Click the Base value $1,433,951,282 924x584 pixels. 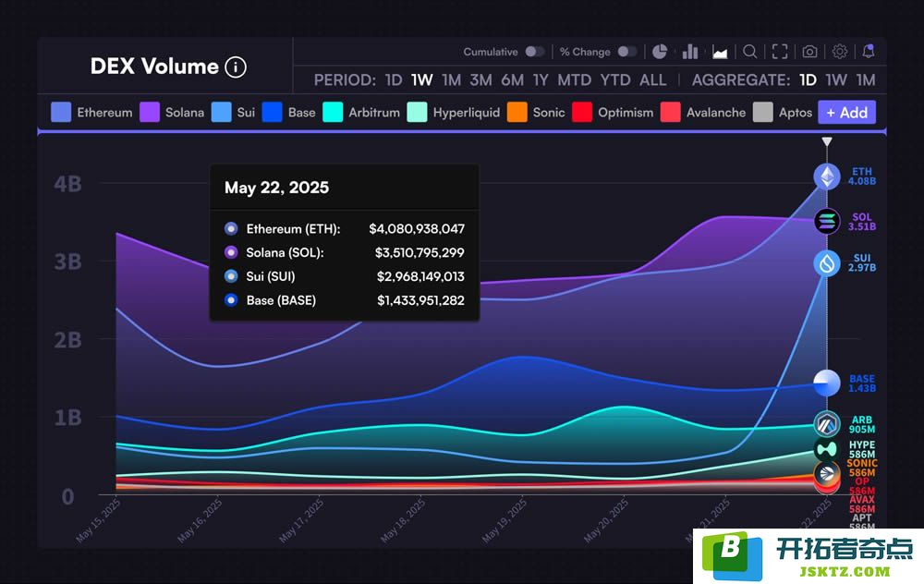[420, 300]
